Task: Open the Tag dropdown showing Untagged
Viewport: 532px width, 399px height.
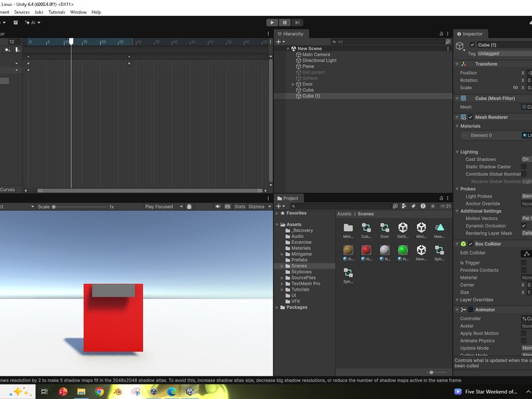Action: coord(505,54)
